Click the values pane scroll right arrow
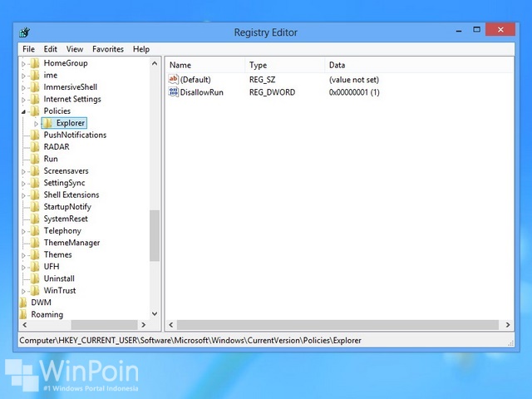532x399 pixels. [x=508, y=325]
